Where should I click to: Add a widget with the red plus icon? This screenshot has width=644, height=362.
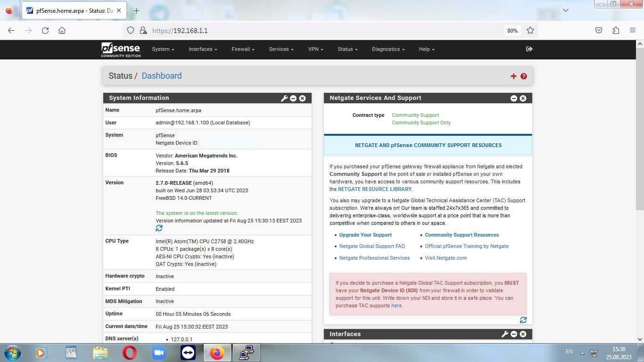(513, 76)
